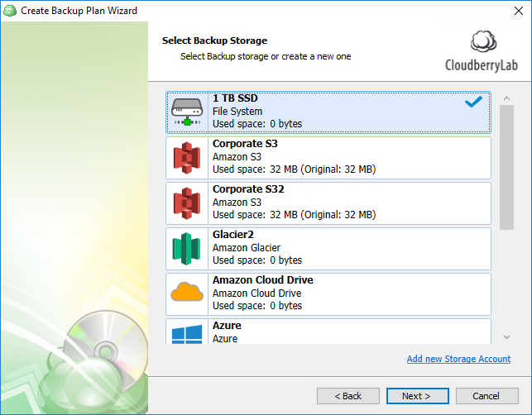Go back with the Back button

pos(348,396)
